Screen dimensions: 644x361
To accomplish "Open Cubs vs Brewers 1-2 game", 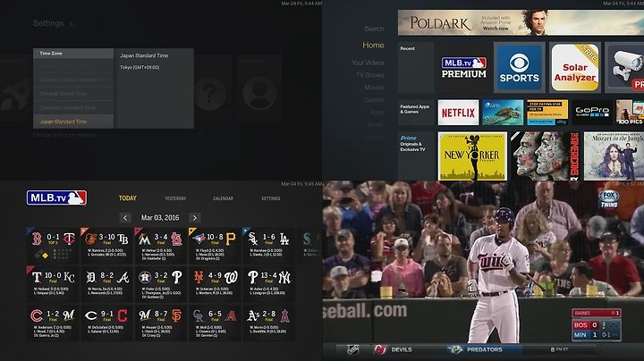I will (x=53, y=323).
